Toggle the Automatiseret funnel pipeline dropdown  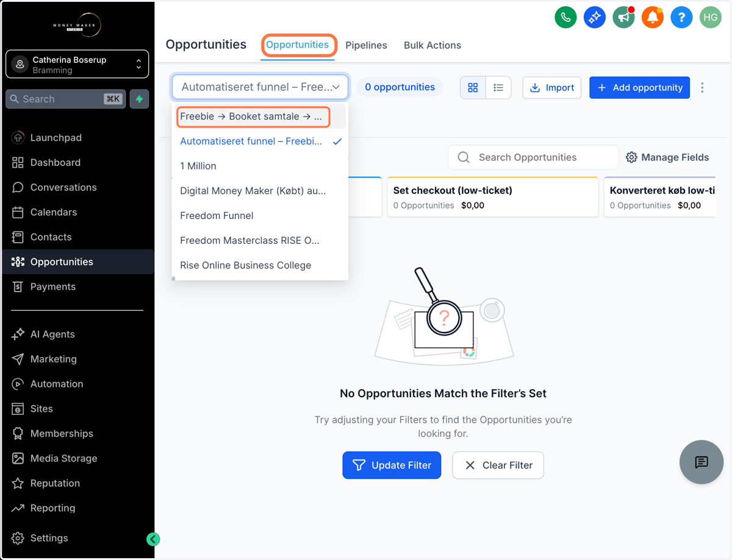tap(260, 87)
